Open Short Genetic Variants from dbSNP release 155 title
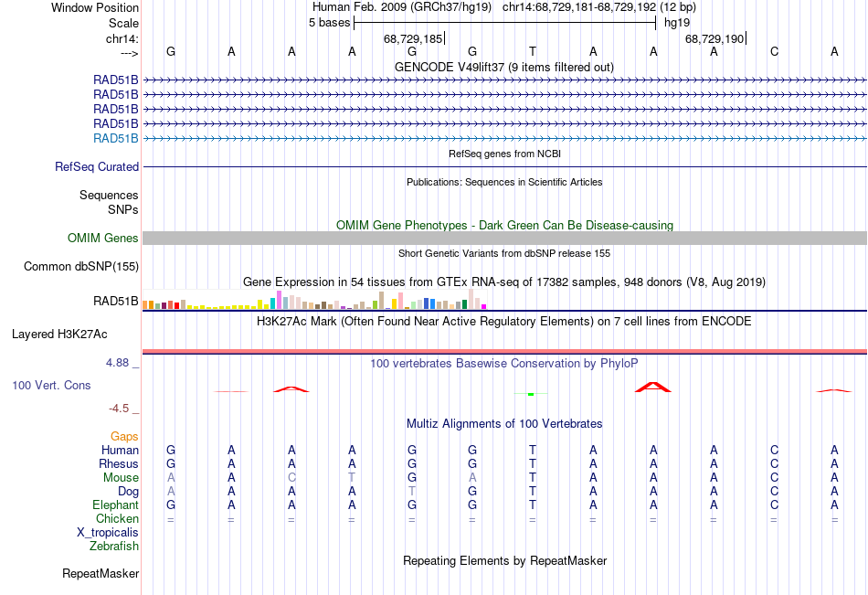This screenshot has width=868, height=595. 504,253
